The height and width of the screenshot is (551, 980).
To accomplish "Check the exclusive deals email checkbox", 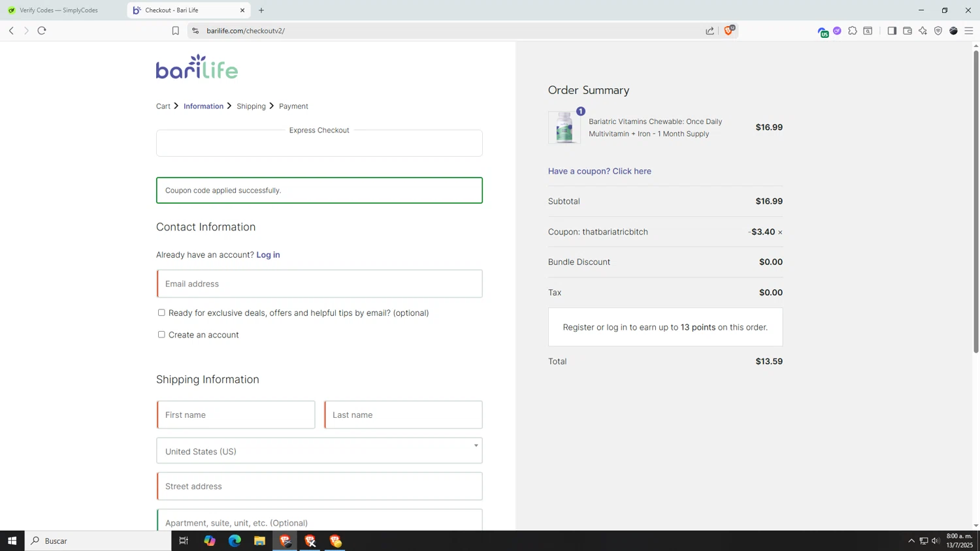I will point(161,313).
